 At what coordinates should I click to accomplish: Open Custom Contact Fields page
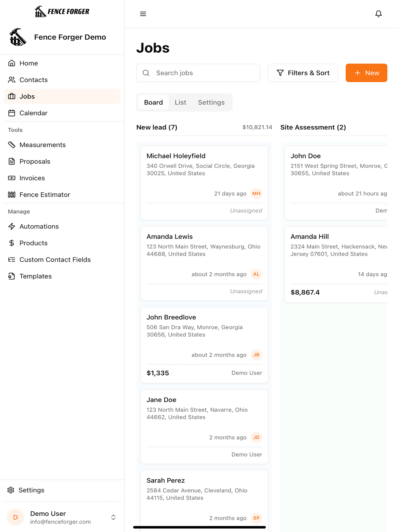[x=62, y=259]
